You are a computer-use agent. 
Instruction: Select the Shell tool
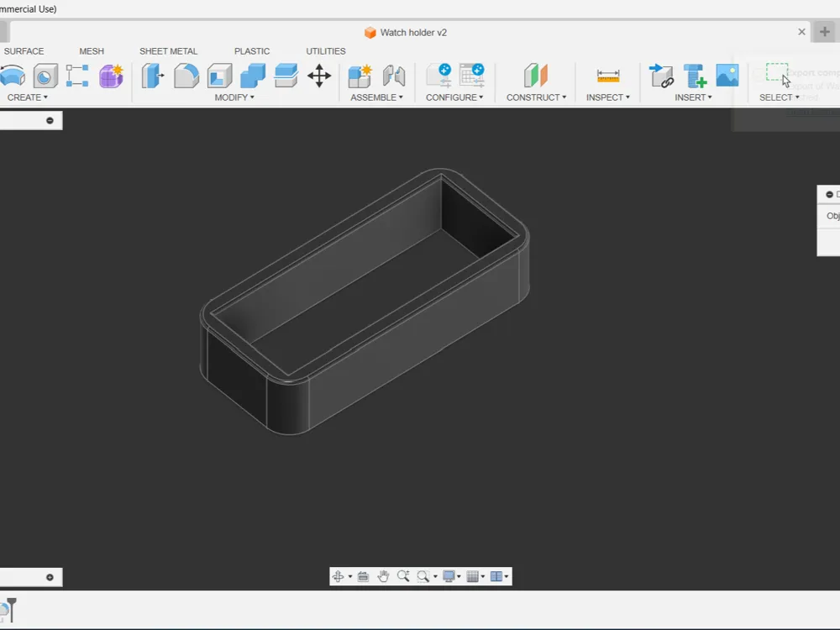[219, 76]
